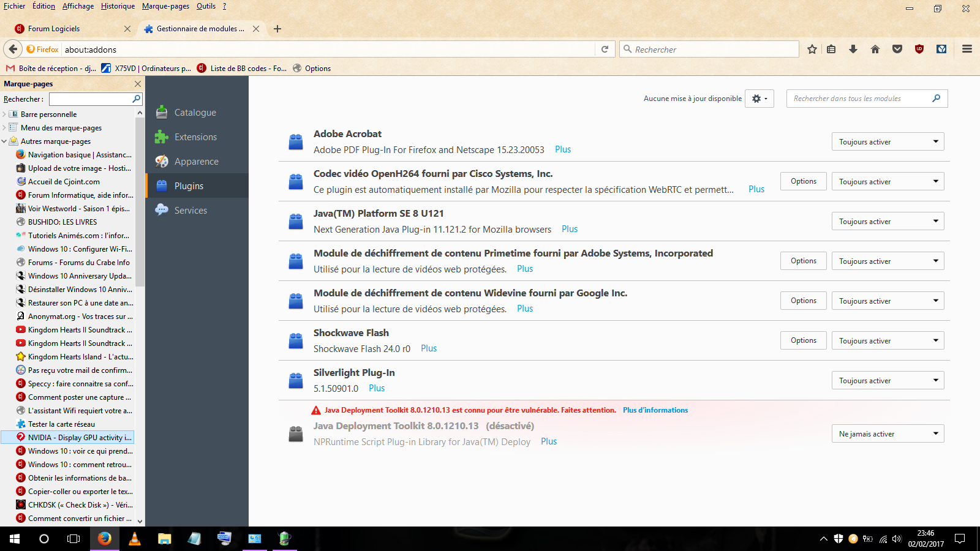980x551 pixels.
Task: Open the Affichage menu
Action: 78,6
